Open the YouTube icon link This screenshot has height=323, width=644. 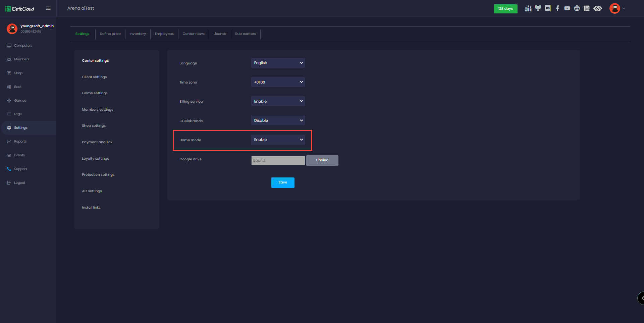(x=567, y=8)
